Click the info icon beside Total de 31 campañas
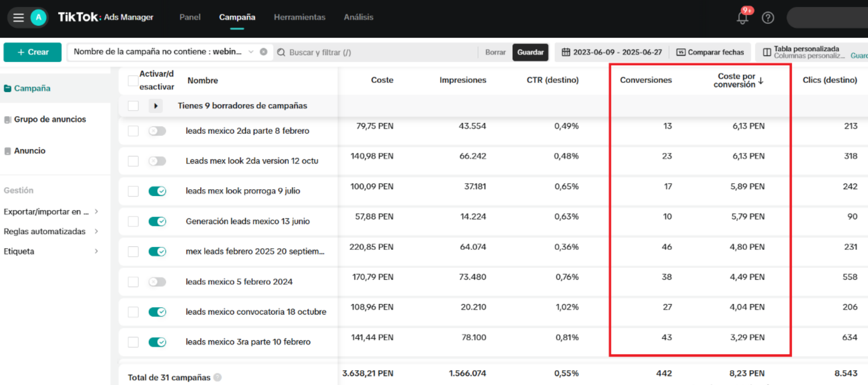This screenshot has width=868, height=385. (218, 377)
